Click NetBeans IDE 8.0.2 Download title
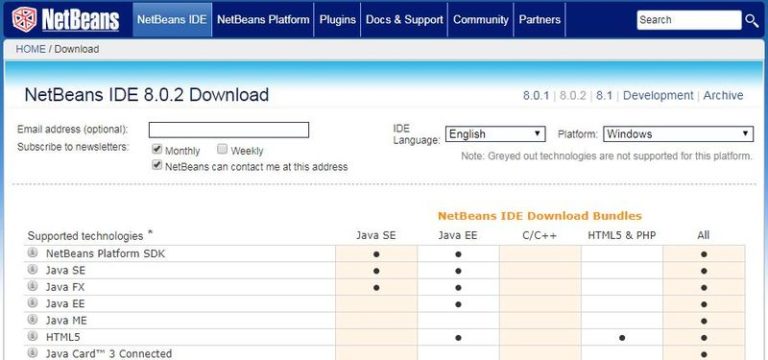Viewport: 768px width, 360px height. pos(146,95)
